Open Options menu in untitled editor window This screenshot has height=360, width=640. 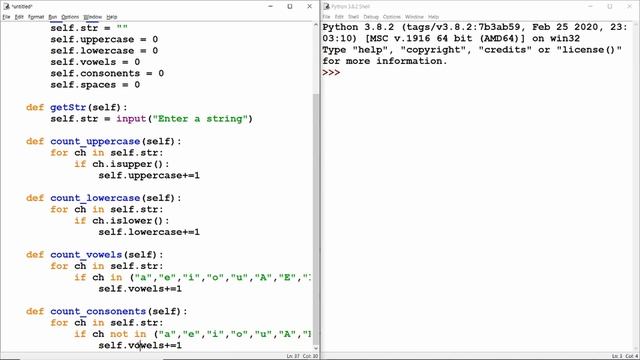70,17
